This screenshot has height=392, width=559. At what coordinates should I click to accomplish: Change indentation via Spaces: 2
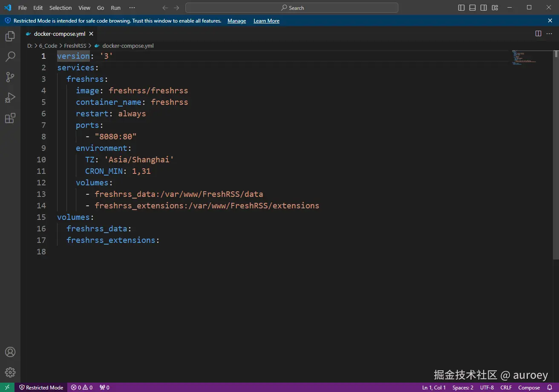(463, 387)
